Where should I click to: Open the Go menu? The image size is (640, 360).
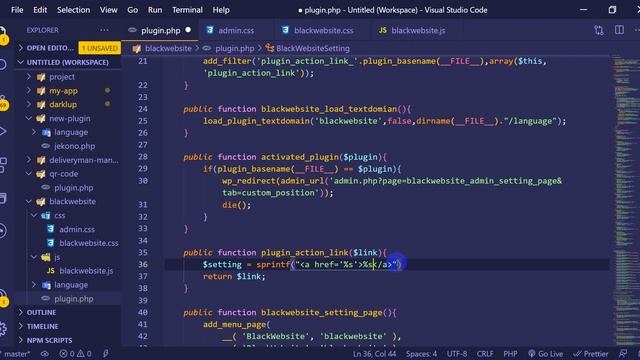[133, 10]
